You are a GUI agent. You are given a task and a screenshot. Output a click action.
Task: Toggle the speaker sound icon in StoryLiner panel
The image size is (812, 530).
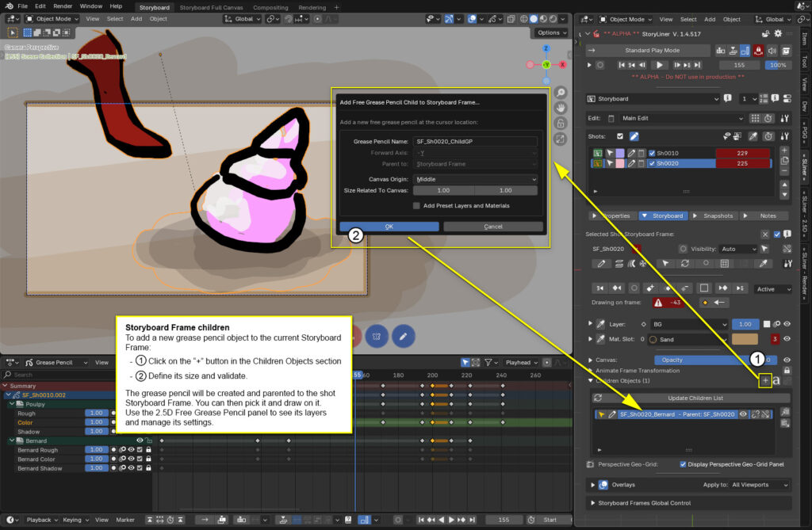point(772,50)
